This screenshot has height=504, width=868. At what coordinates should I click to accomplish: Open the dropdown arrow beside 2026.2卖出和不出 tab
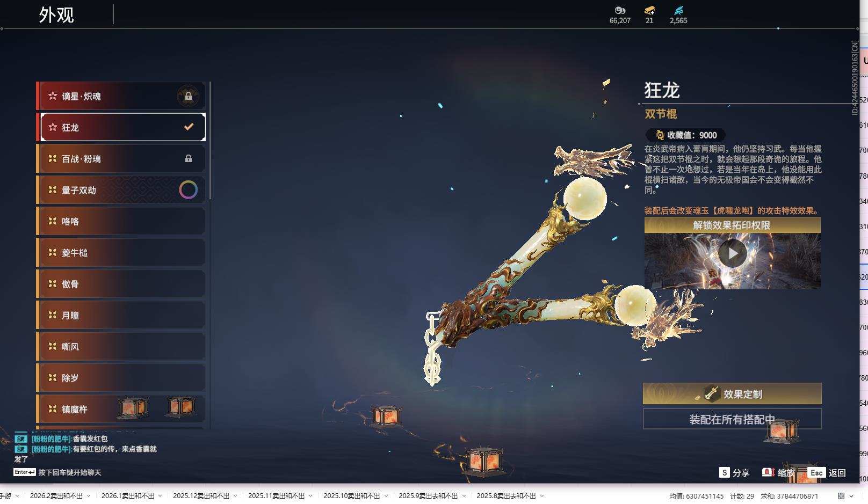tap(89, 496)
